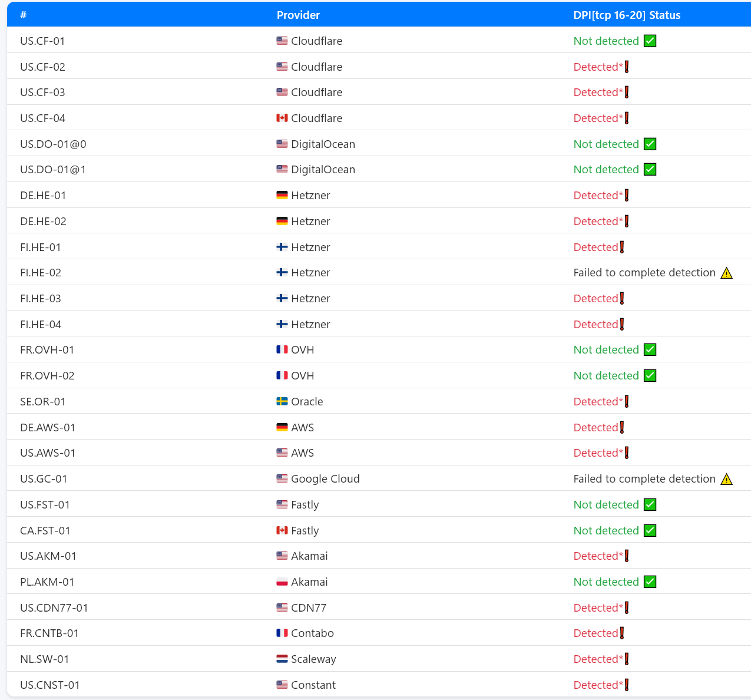The height and width of the screenshot is (700, 751).
Task: Click the green checkmark for US.DO-01@0
Action: (x=650, y=144)
